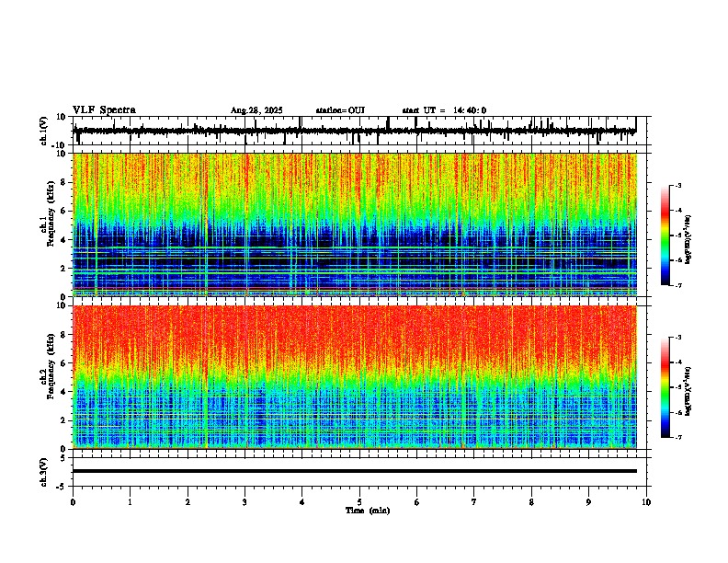Click the "station=OUI" label

(x=340, y=110)
